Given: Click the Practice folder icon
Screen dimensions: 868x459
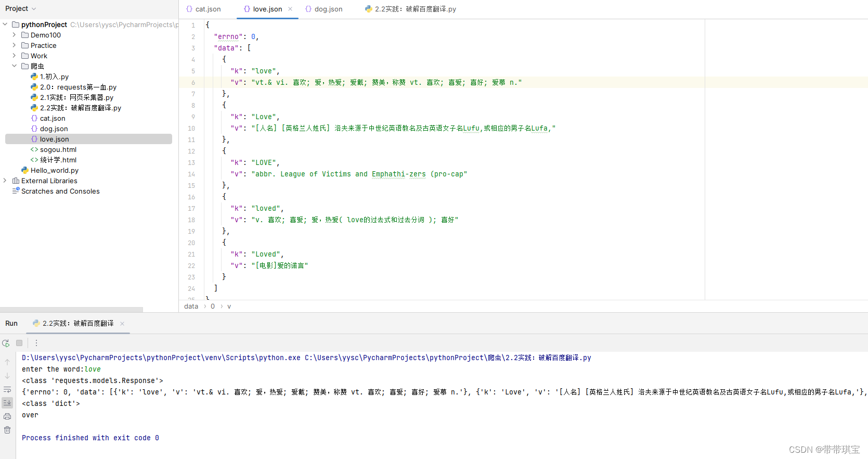Looking at the screenshot, I should click(25, 45).
